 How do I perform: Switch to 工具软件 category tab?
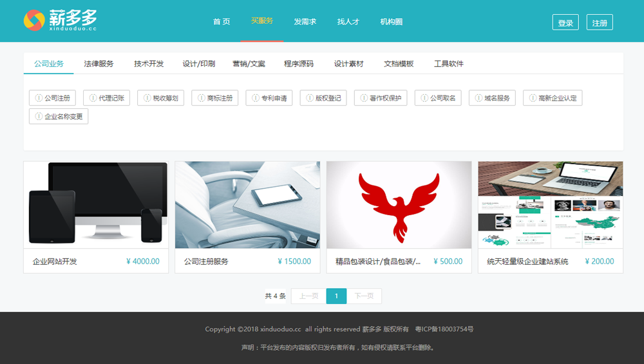click(x=449, y=64)
